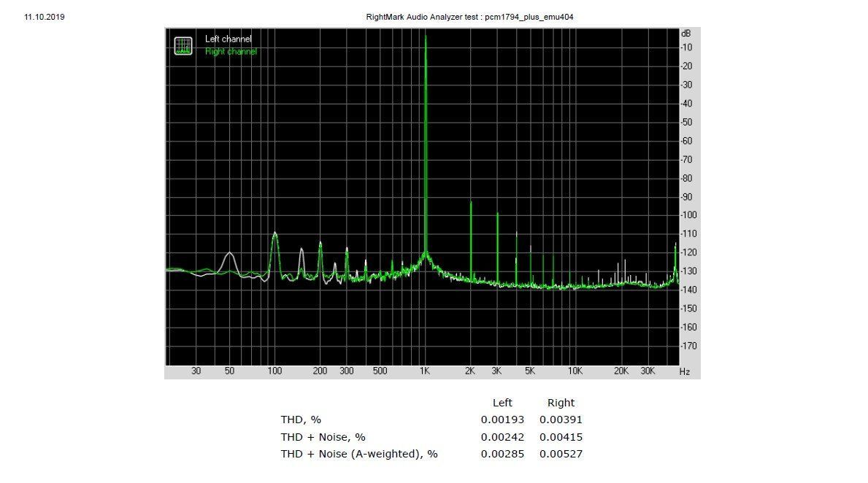Click the Left column header in results table
868x483 pixels.
click(502, 403)
